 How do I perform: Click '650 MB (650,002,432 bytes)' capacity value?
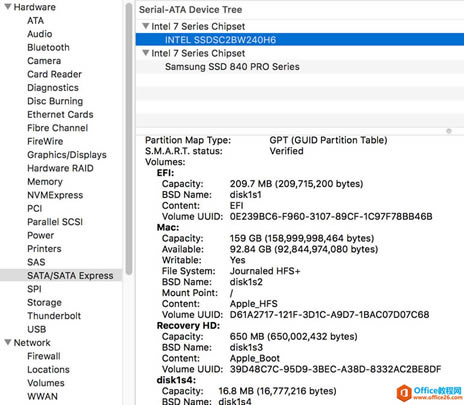[293, 336]
